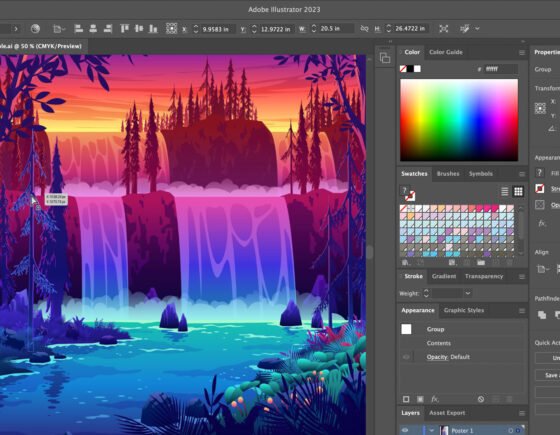Show swatches in list view
Viewport: 560px width, 435px height.
[x=505, y=192]
